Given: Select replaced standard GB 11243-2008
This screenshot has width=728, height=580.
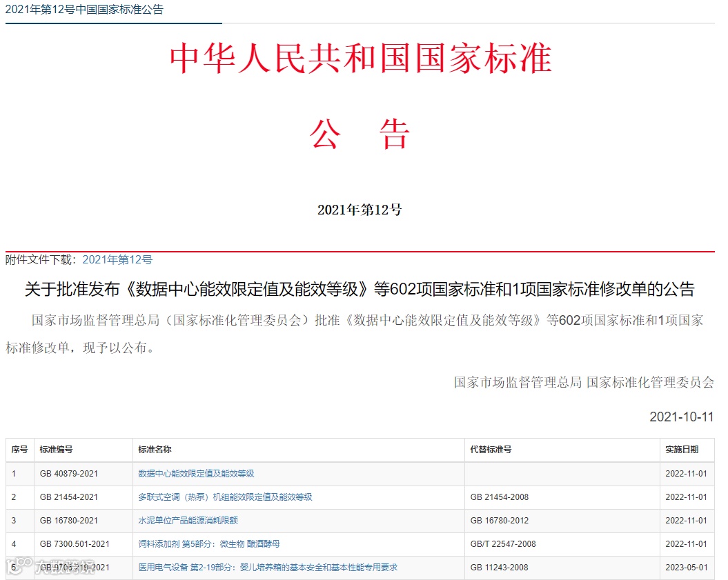Looking at the screenshot, I should click(x=499, y=568).
